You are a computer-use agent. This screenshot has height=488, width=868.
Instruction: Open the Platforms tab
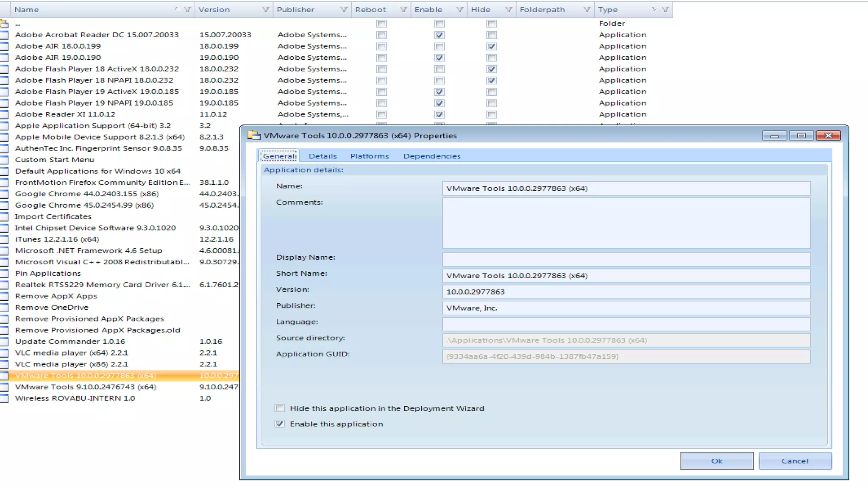370,156
